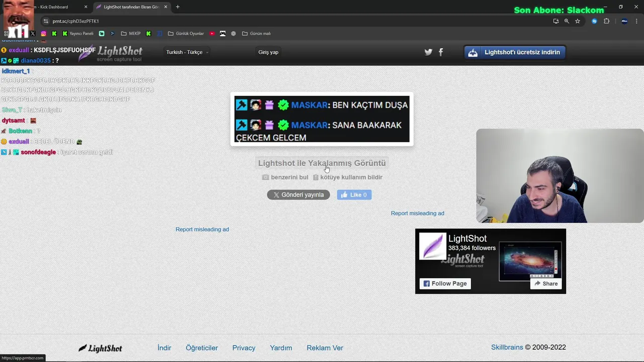Viewport: 644px width, 362px height.
Task: Expand the Günlük Oyunlar bookmarks folder
Action: coord(186,34)
